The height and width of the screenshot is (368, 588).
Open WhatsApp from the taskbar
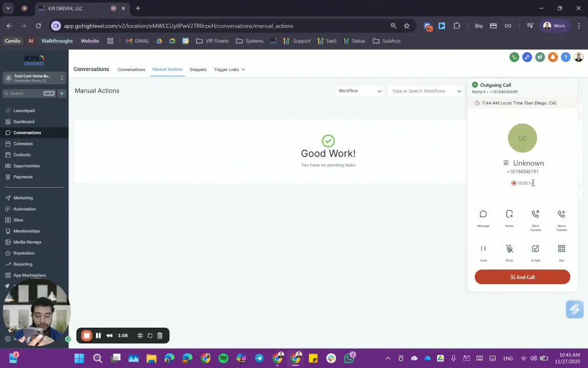click(x=349, y=358)
